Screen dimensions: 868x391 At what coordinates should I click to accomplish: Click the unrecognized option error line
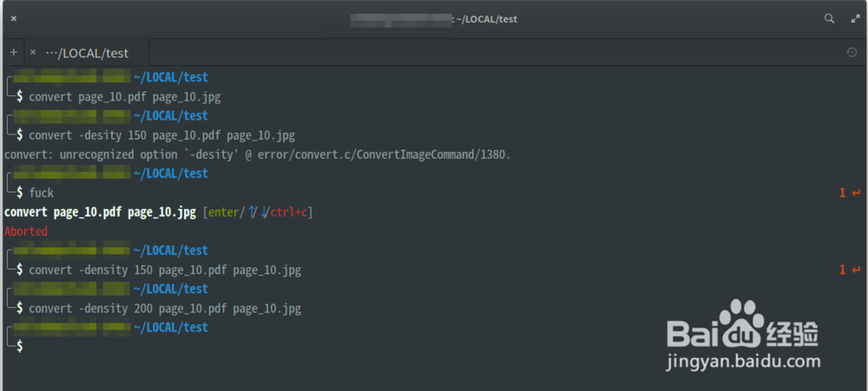(x=257, y=154)
